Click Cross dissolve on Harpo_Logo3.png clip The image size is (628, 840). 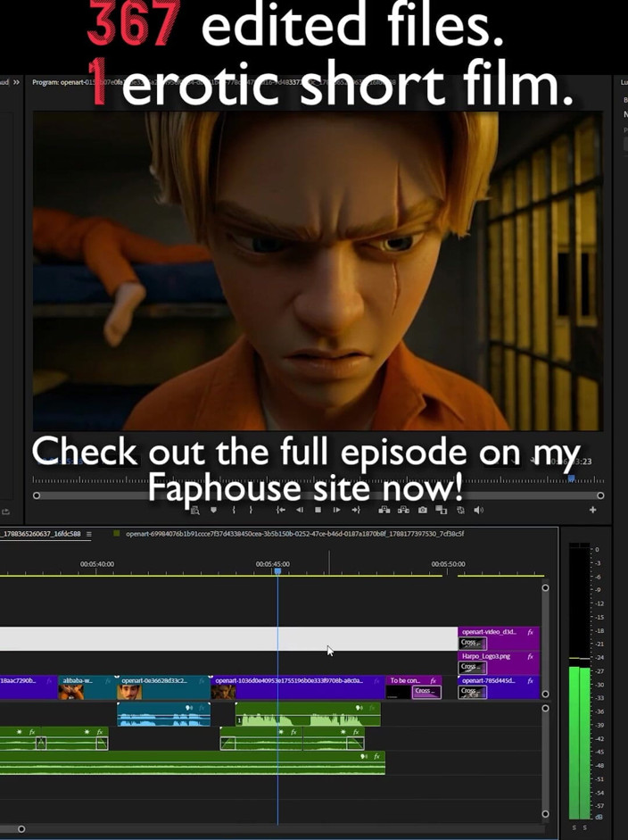[x=473, y=668]
